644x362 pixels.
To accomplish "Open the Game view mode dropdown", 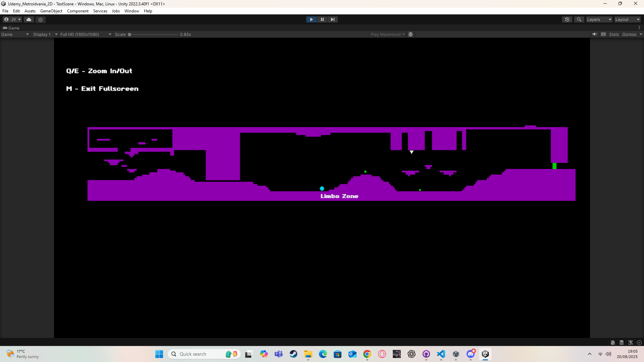I will tap(15, 35).
